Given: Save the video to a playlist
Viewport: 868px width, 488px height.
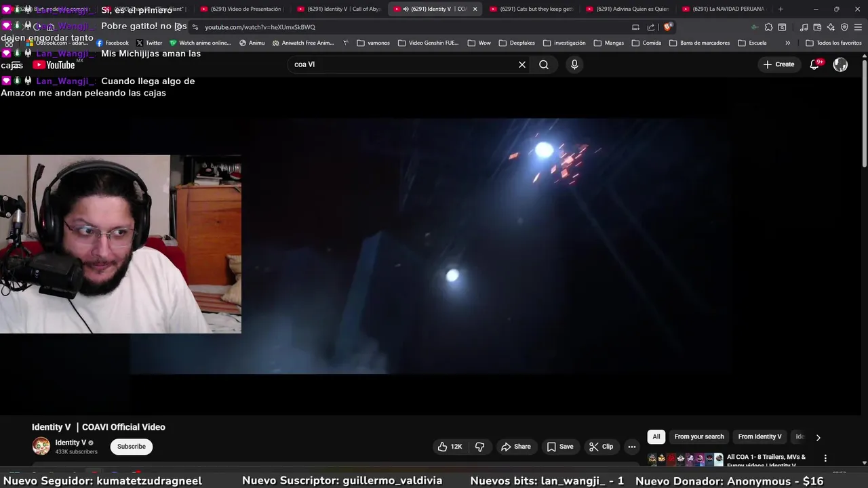Looking at the screenshot, I should 560,447.
